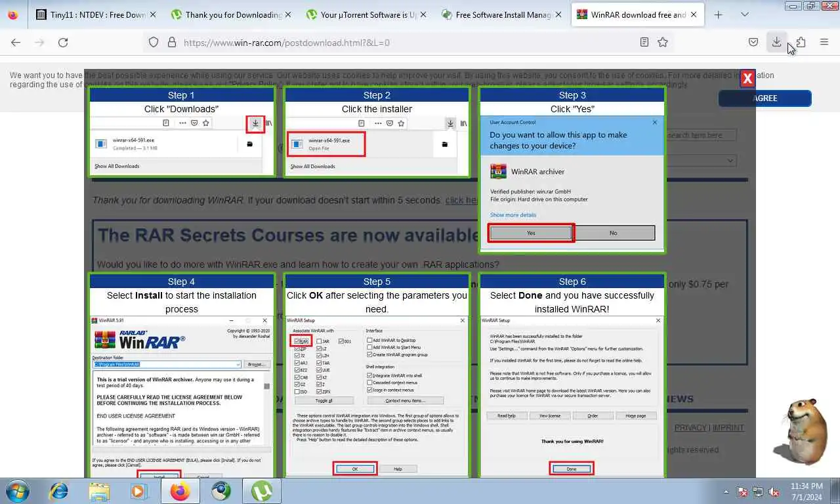Open Action Center flag in tray

click(x=742, y=492)
